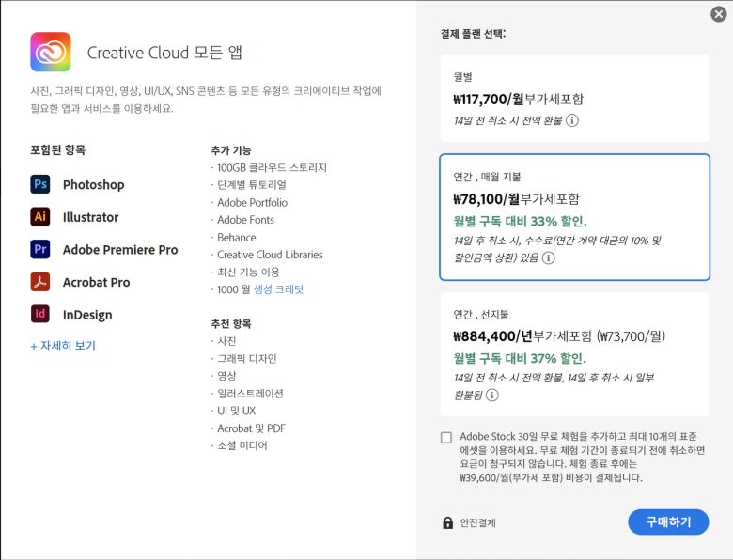This screenshot has height=560, width=733.
Task: Click 일러스트레이션 in 추천 항목 list
Action: pyautogui.click(x=251, y=393)
